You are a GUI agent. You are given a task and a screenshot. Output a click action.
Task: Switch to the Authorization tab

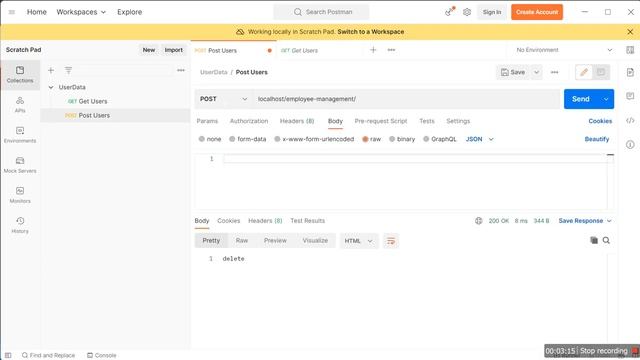[x=249, y=121]
